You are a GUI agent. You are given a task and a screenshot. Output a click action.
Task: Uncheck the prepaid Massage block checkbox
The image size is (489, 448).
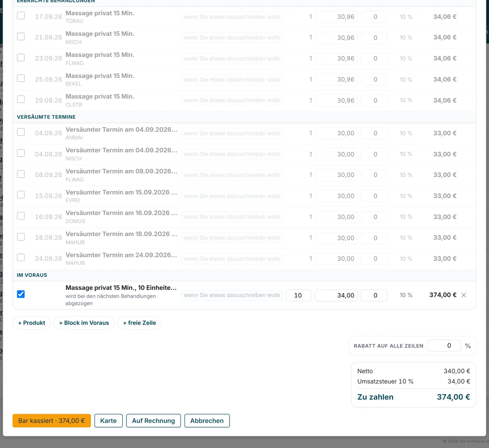[x=21, y=294]
